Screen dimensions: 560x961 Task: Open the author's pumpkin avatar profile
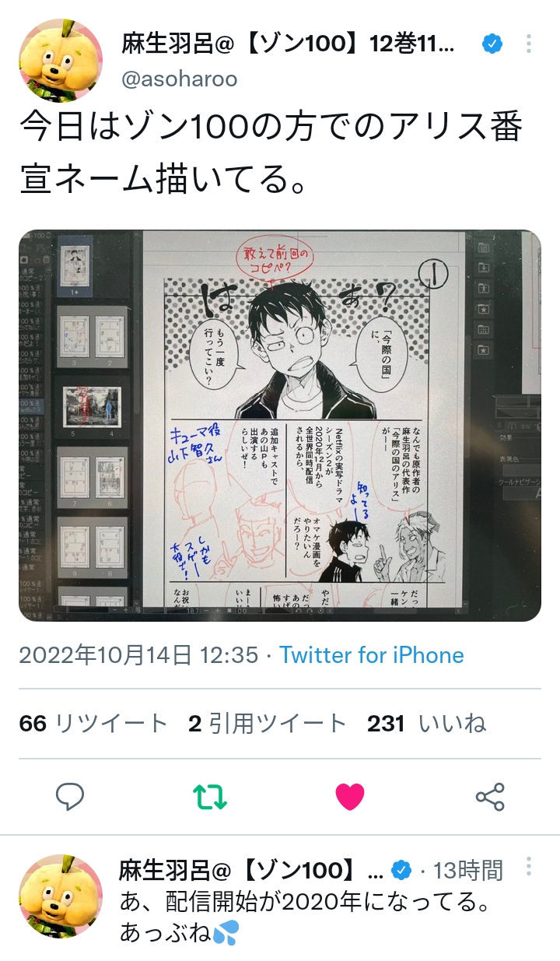tap(61, 61)
